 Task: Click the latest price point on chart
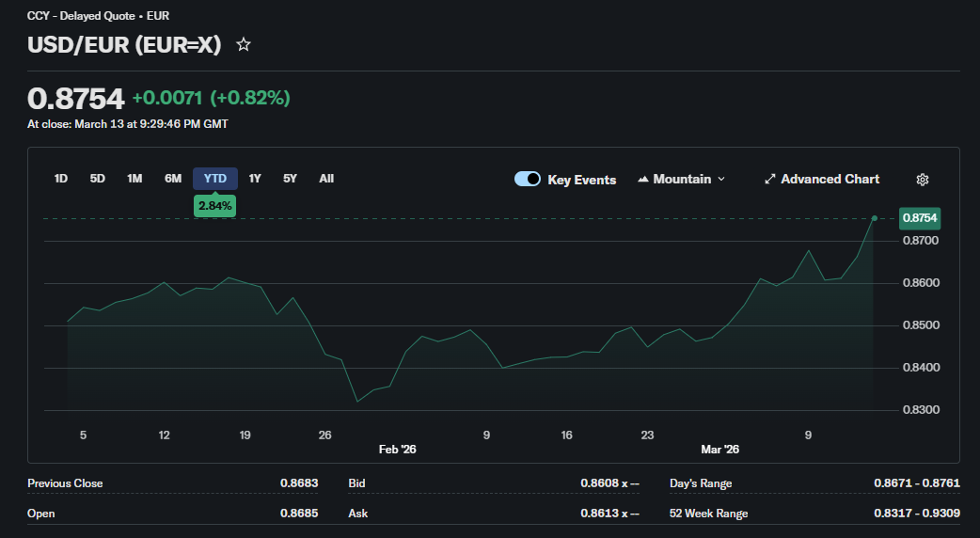tap(875, 218)
